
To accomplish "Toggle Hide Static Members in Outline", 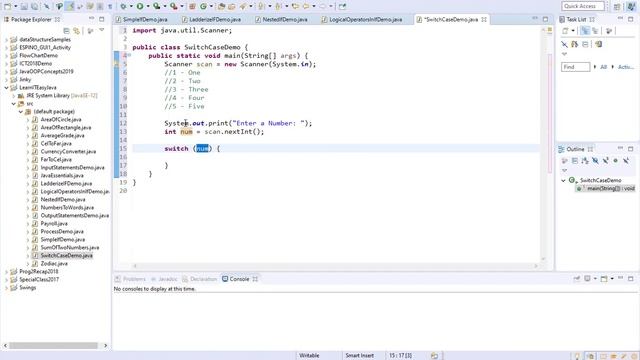I will click(x=605, y=161).
